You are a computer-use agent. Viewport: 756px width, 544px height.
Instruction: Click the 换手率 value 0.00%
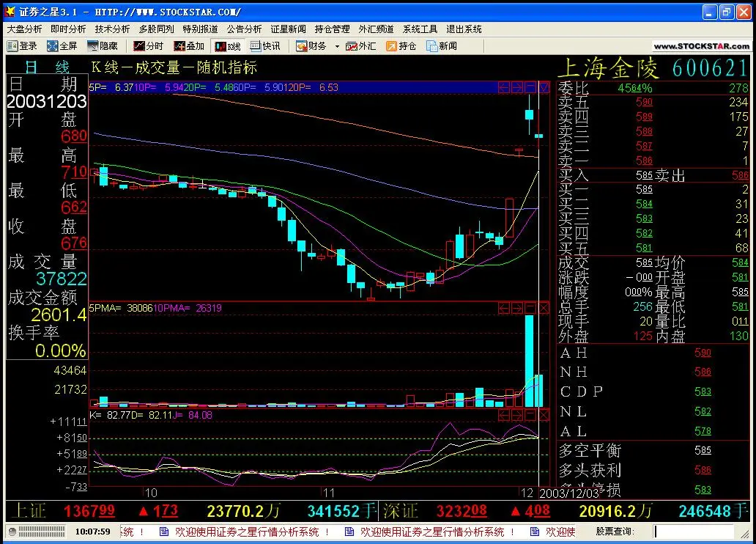tap(60, 350)
